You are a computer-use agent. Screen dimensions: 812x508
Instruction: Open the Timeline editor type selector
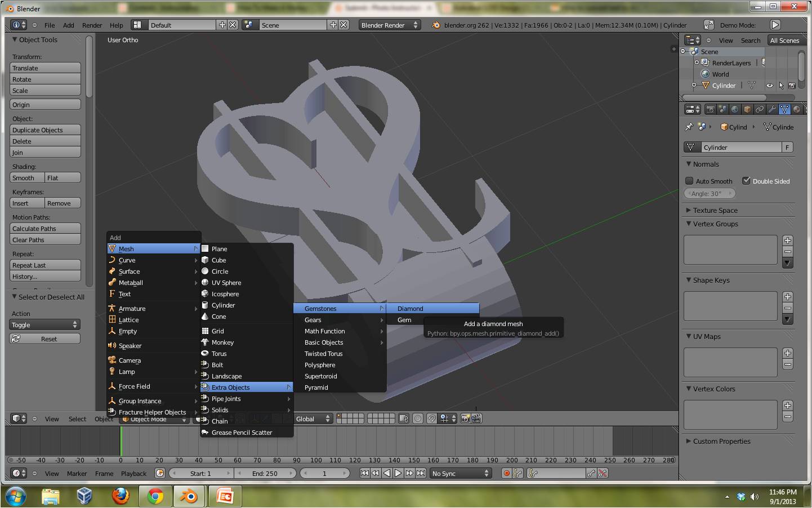[19, 473]
